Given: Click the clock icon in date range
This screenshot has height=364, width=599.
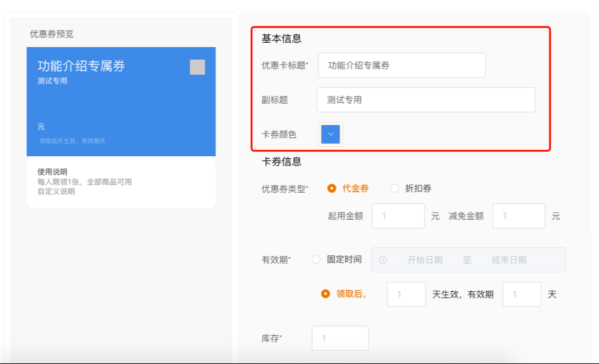Looking at the screenshot, I should 382,260.
